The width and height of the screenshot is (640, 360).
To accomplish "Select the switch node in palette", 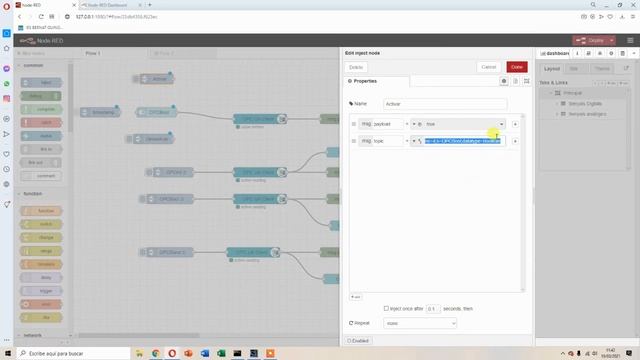I will [x=41, y=224].
